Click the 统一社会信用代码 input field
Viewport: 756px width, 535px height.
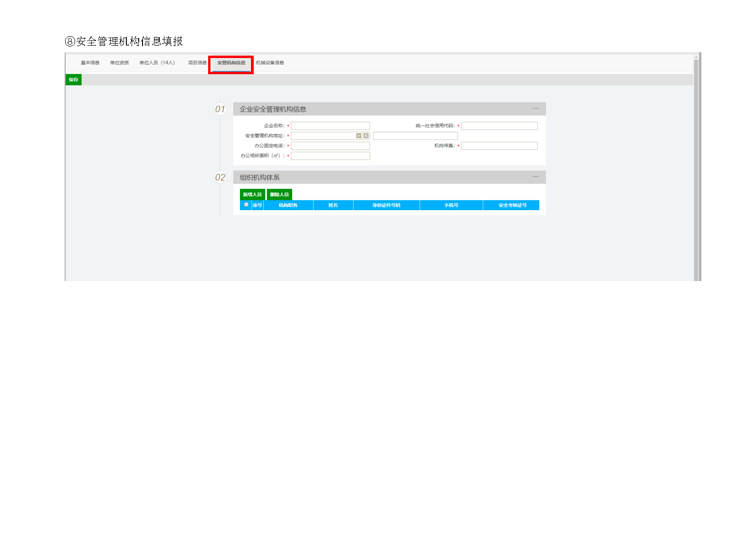tap(499, 126)
